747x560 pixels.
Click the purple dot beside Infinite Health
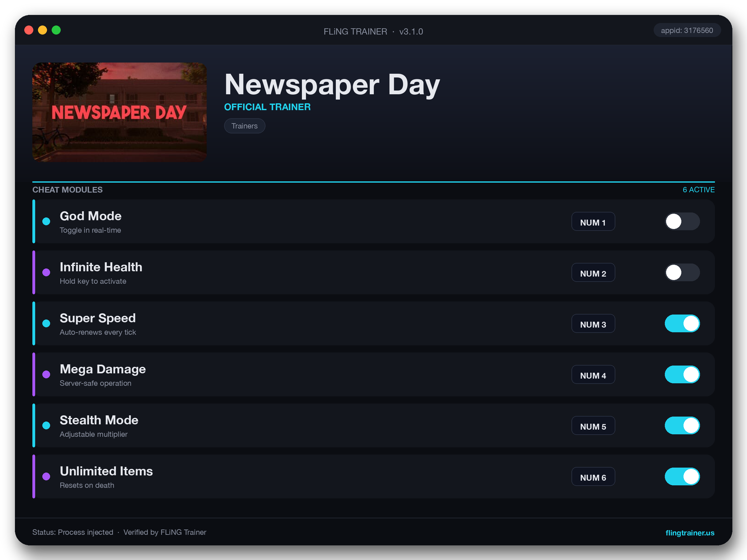click(x=46, y=273)
